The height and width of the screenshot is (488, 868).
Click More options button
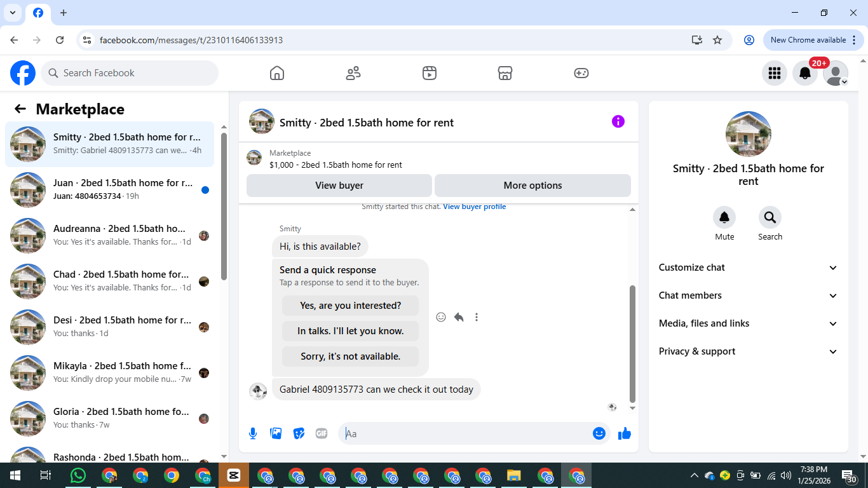pyautogui.click(x=532, y=186)
